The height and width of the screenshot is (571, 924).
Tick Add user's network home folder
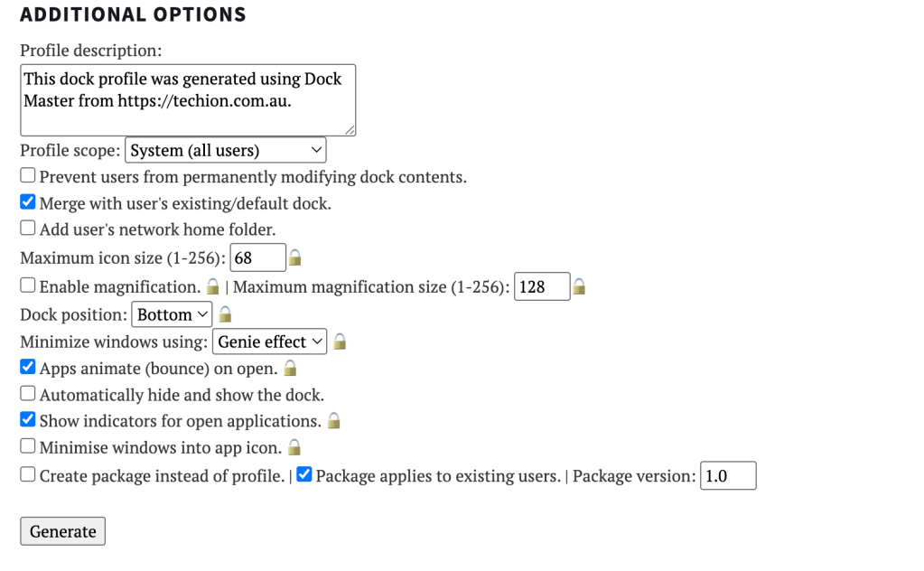coord(28,229)
